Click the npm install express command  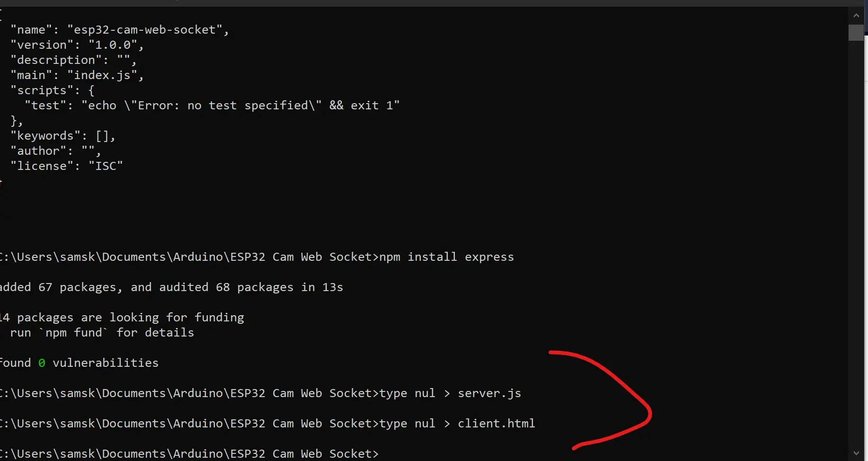[446, 257]
